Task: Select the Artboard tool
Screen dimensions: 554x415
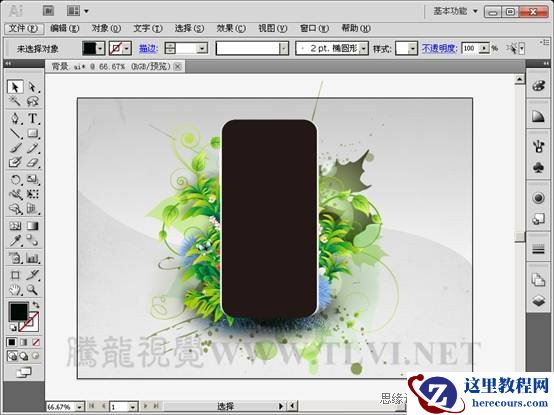Action: [x=15, y=275]
